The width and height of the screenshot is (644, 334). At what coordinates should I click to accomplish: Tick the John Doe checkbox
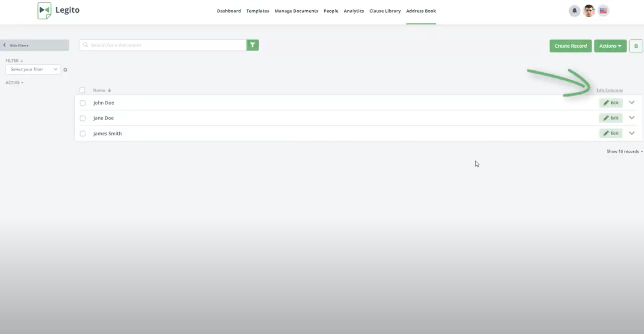click(x=83, y=103)
